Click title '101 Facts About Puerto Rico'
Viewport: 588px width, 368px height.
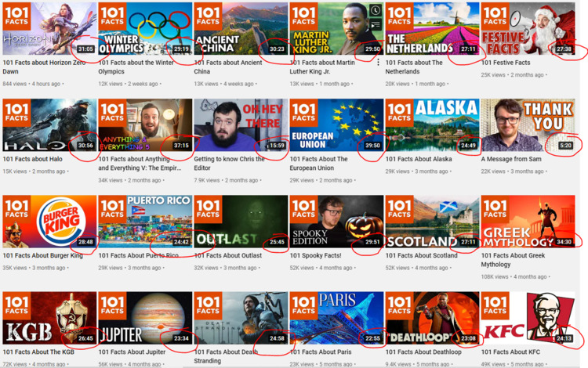[138, 256]
